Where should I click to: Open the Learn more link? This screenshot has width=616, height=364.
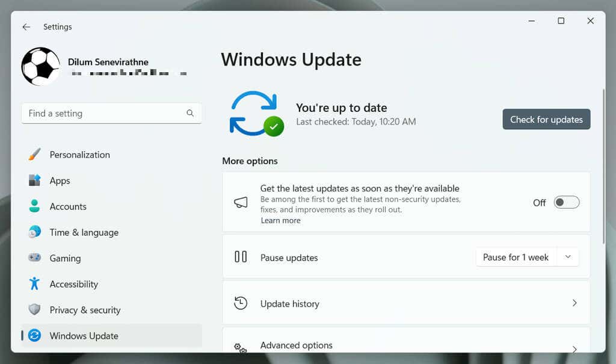pyautogui.click(x=280, y=221)
